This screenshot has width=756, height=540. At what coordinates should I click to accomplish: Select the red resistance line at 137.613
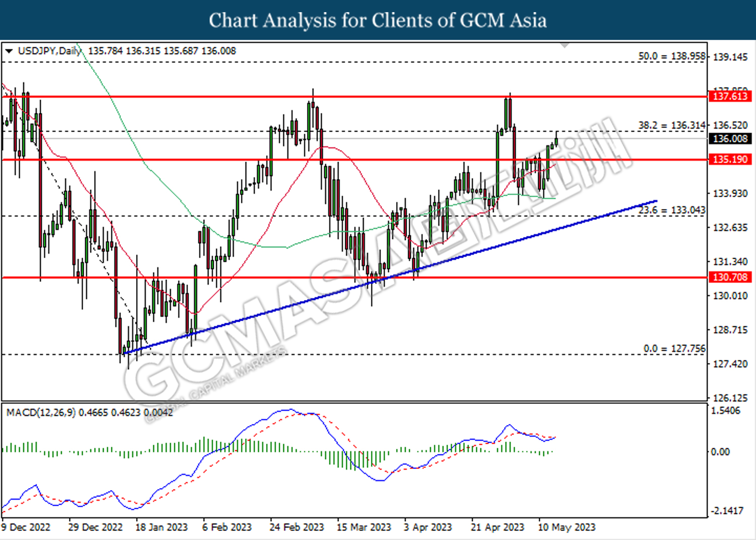[x=355, y=96]
